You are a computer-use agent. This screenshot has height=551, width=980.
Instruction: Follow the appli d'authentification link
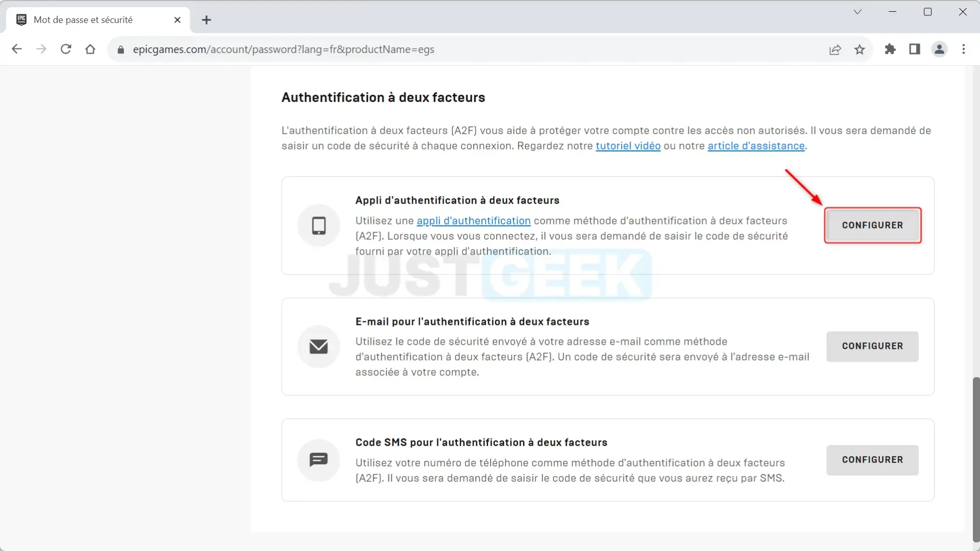pyautogui.click(x=474, y=221)
